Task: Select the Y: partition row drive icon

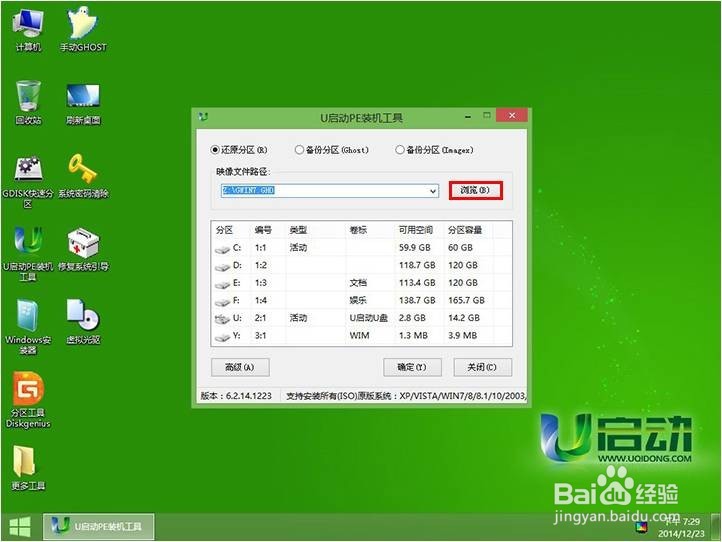Action: point(222,337)
